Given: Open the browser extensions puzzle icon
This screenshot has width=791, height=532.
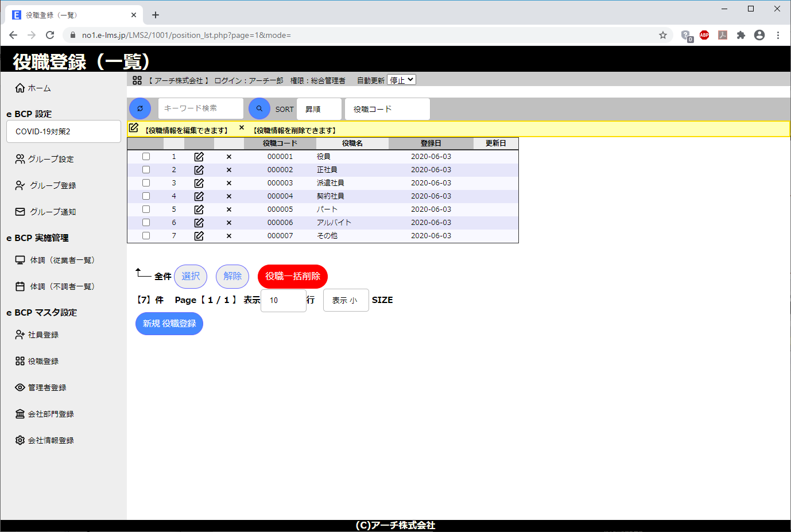Looking at the screenshot, I should click(x=741, y=35).
